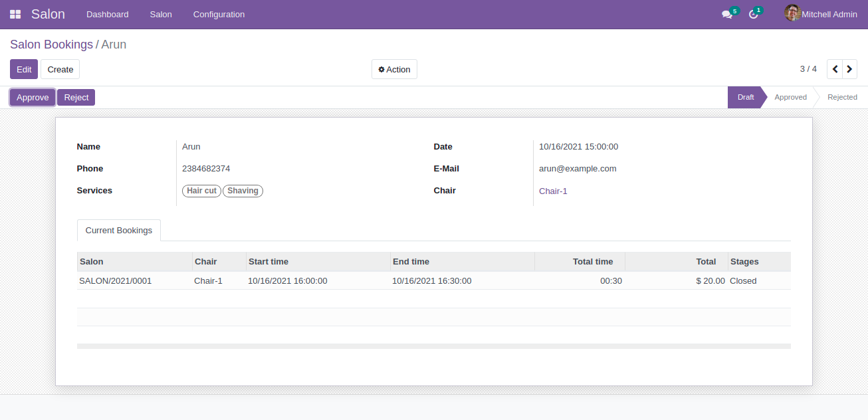Open Mitchell Admin user menu
Screen dimensions: 868x420
(x=821, y=14)
